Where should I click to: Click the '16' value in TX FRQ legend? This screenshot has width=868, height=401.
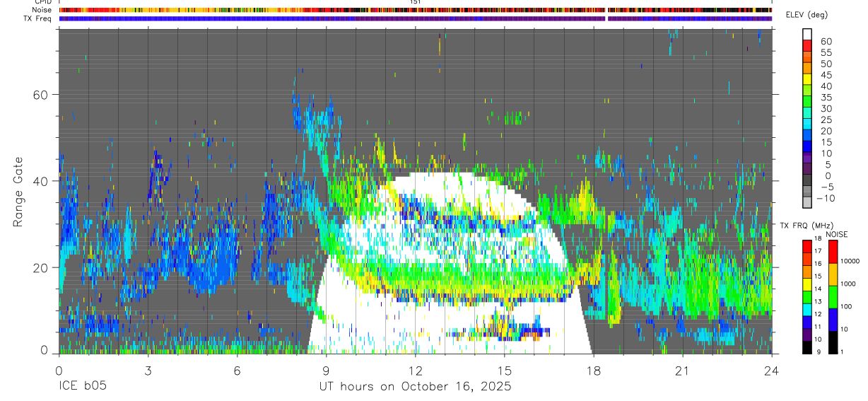818,263
